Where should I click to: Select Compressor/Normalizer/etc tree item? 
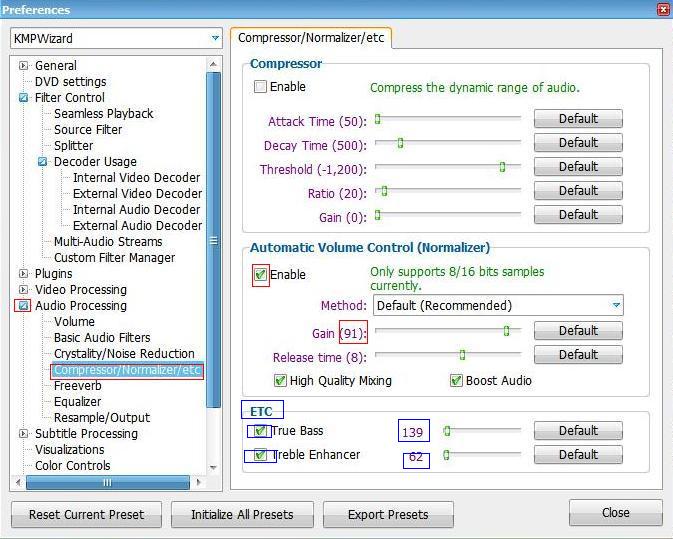(127, 370)
